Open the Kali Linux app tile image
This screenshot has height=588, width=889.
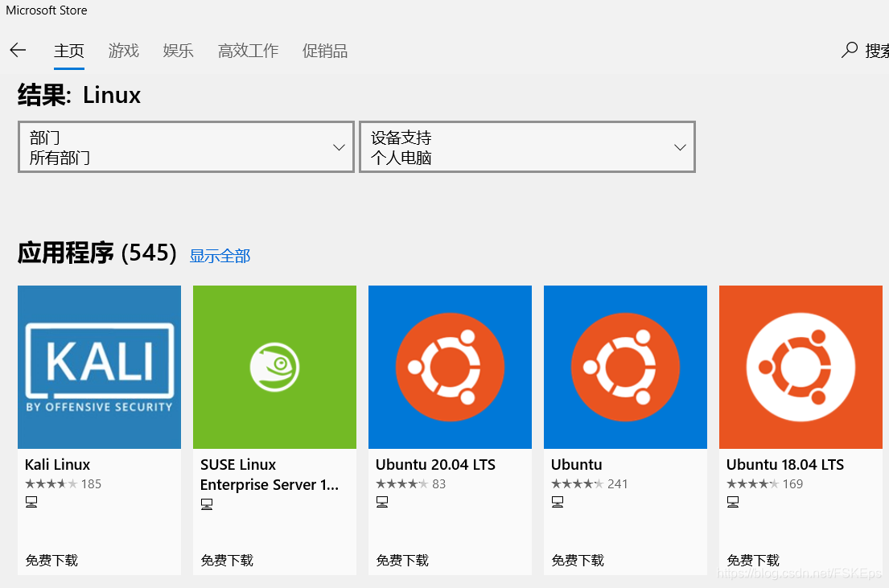(99, 367)
